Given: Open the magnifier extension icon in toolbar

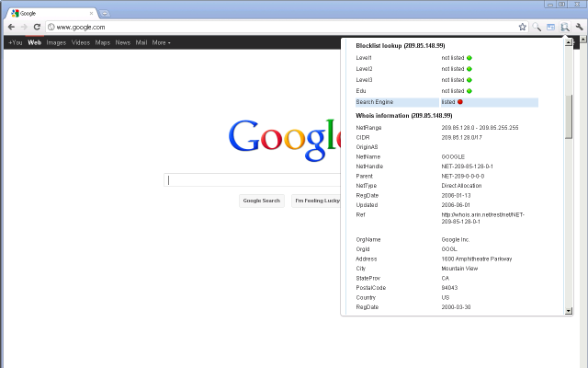Looking at the screenshot, I should coord(537,27).
